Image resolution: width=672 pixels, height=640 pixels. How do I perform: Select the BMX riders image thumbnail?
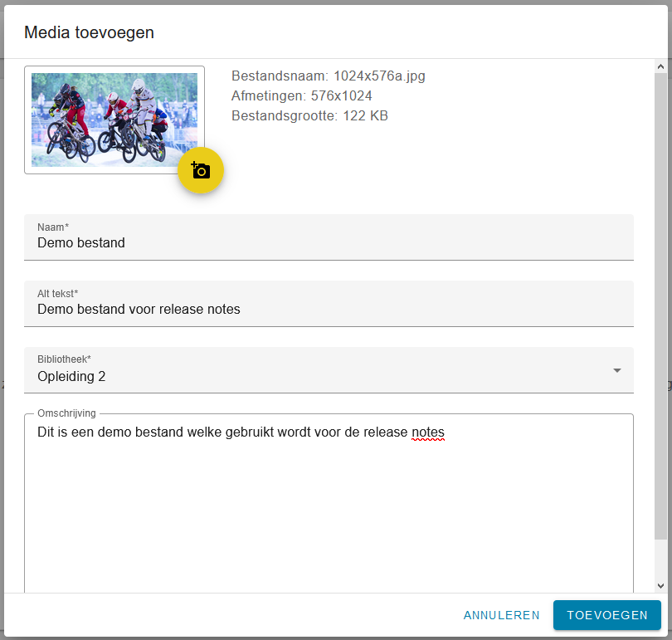(114, 120)
